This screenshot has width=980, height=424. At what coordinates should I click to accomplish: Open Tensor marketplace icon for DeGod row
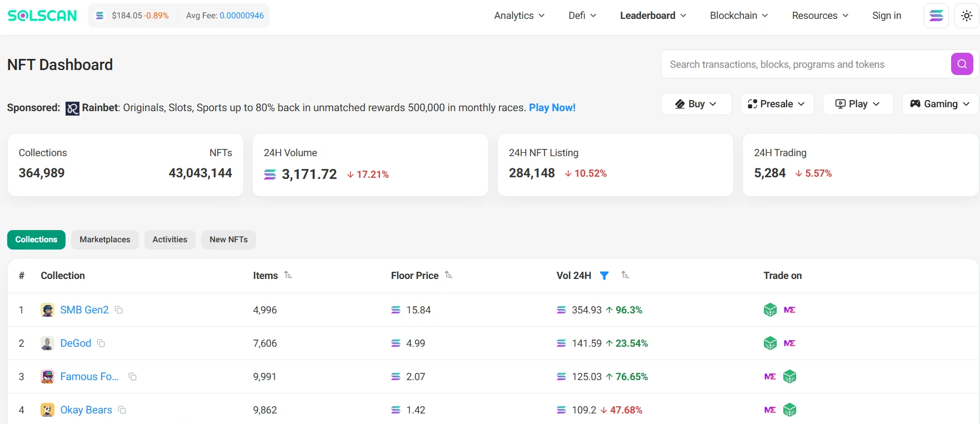coord(770,343)
